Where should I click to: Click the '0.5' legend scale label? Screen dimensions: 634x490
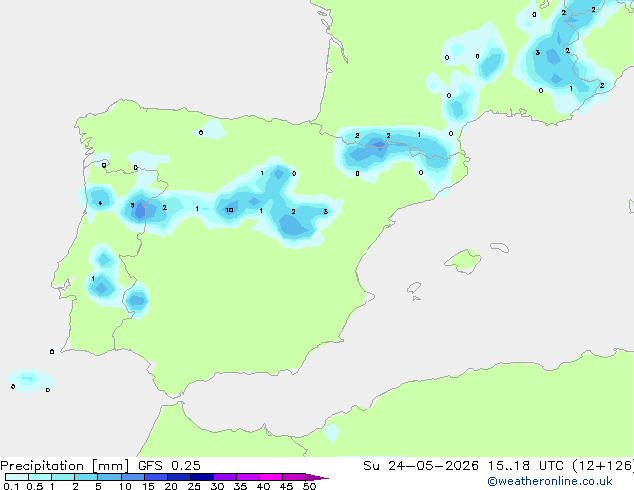click(x=35, y=486)
